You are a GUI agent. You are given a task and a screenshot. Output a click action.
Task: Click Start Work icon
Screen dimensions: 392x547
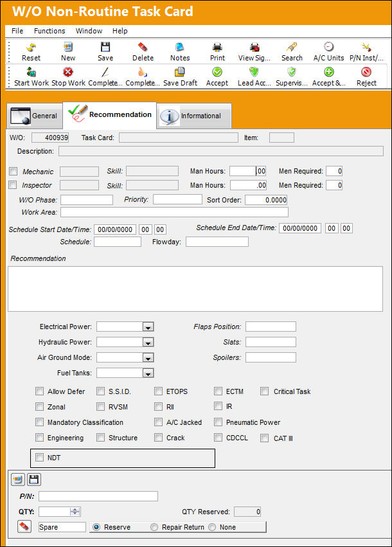[31, 72]
